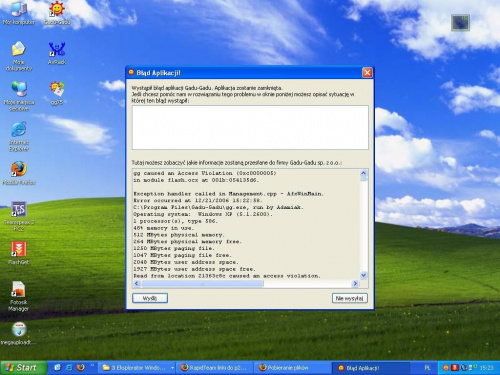500x375 pixels.
Task: Click the line 'gg caused an Access Violation'
Action: tap(205, 173)
